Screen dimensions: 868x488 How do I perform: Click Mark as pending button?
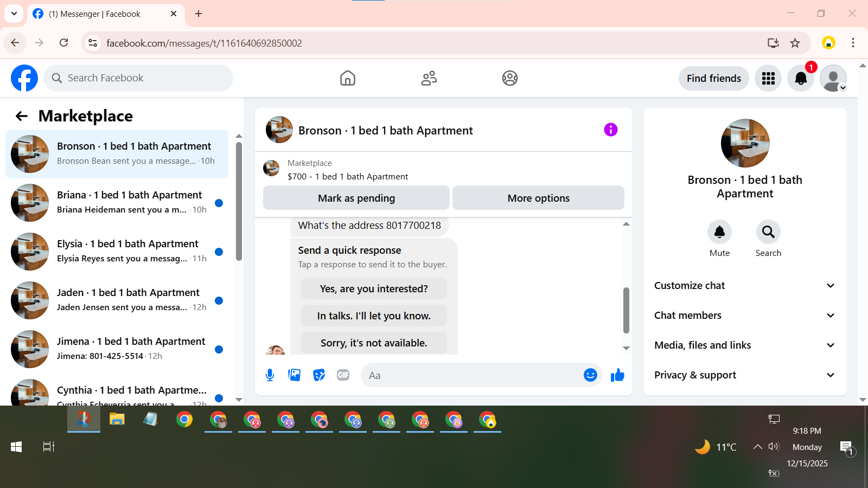pos(356,198)
